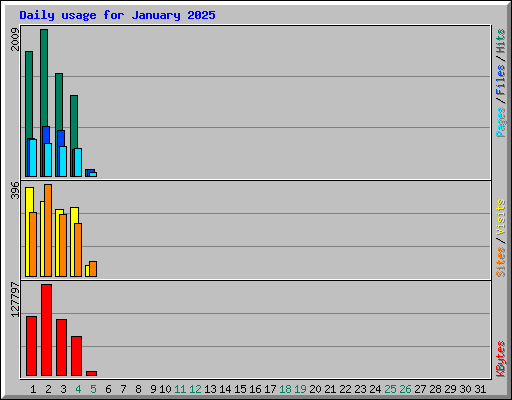
Task: Click the 127797 KBytes axis label
Action: (15, 300)
